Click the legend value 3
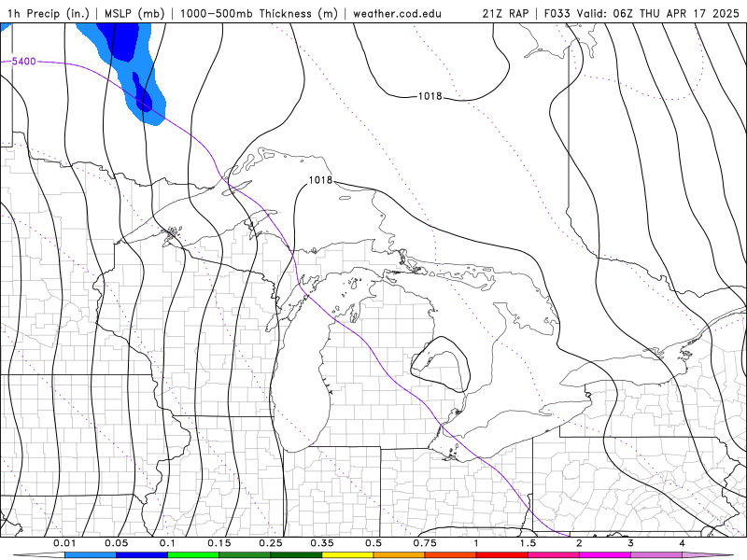Image resolution: width=747 pixels, height=560 pixels. [630, 543]
